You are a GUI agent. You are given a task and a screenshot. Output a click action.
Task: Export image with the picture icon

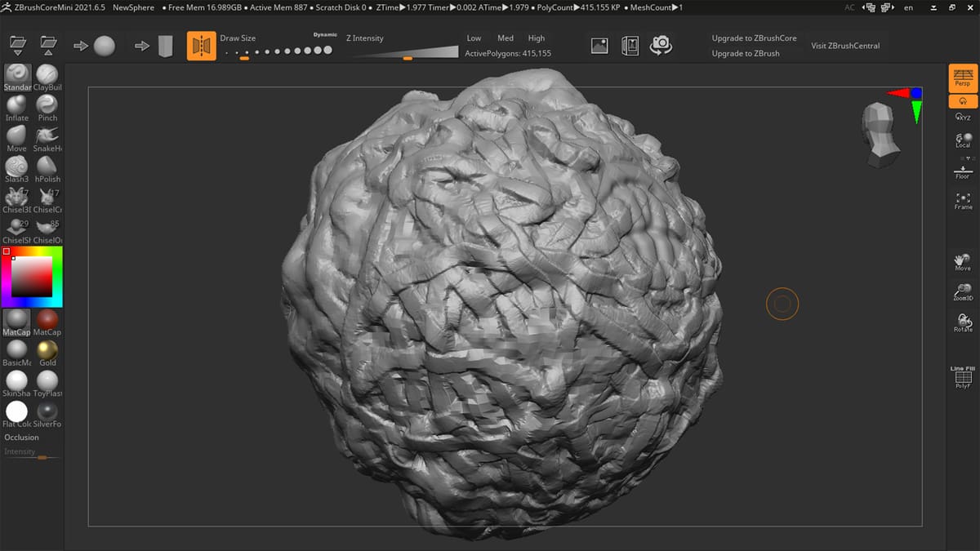599,46
